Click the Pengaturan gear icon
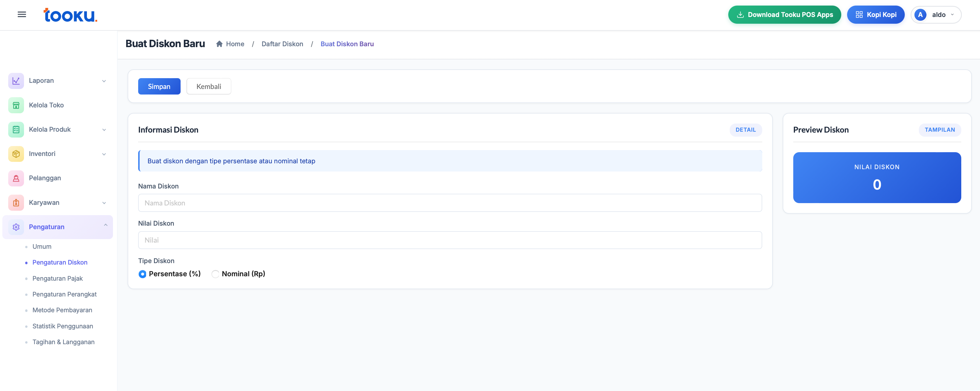Viewport: 980px width, 391px height. pos(16,227)
